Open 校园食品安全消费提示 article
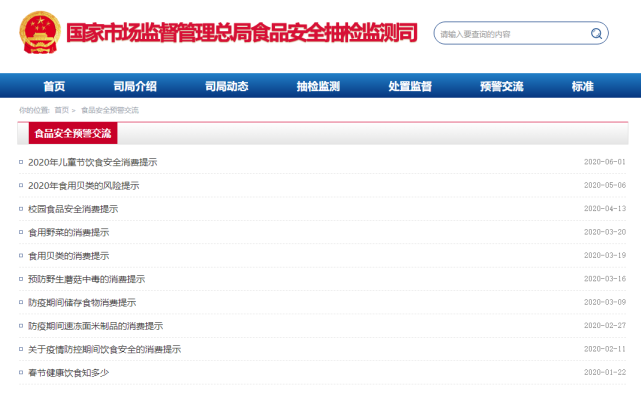The height and width of the screenshot is (394, 641). point(73,209)
